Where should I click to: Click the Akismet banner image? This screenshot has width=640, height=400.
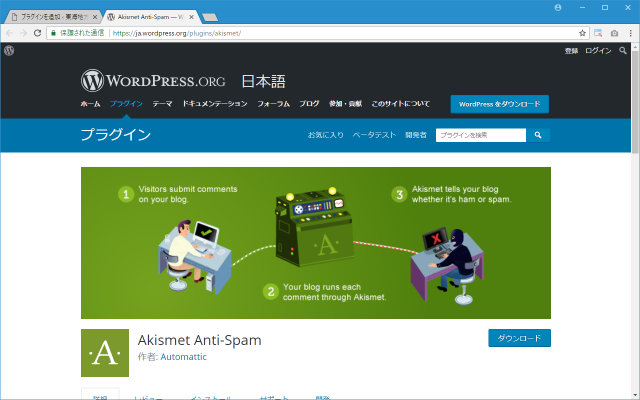click(x=316, y=243)
